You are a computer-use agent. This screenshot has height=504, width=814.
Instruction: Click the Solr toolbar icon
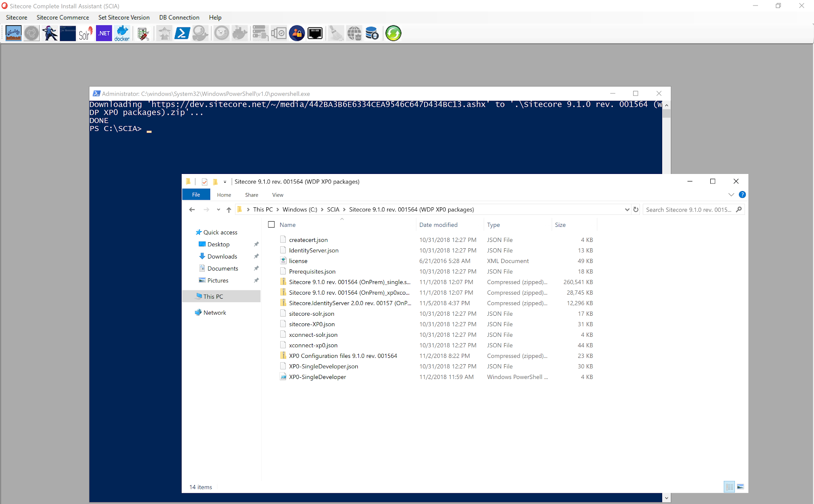(85, 33)
